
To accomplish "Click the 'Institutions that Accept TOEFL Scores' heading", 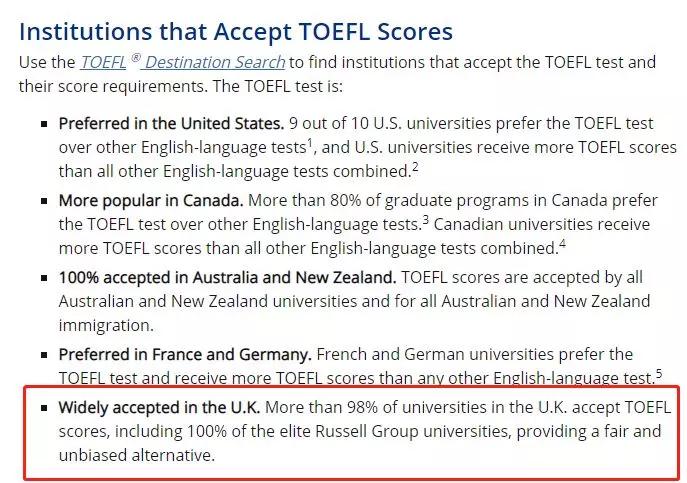I will 236,32.
